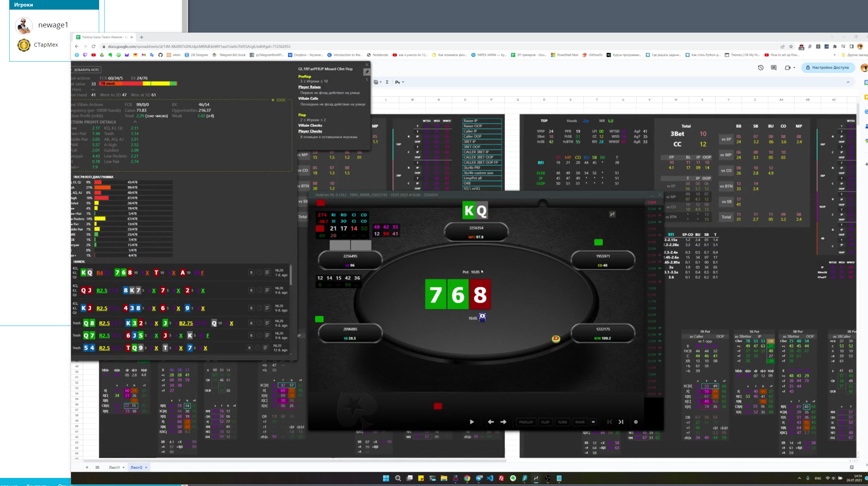Open notes icon on KJ hand row
868x486 pixels.
[x=267, y=308]
